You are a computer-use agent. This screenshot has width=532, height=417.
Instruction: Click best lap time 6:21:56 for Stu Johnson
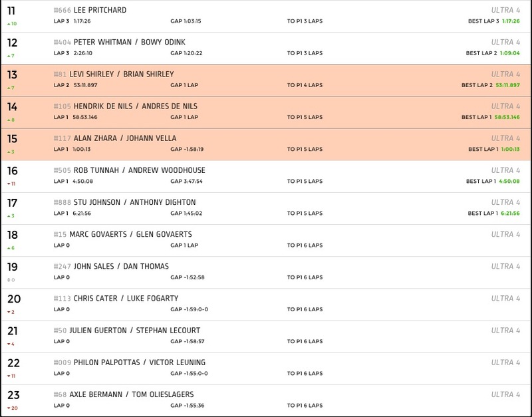pyautogui.click(x=508, y=213)
